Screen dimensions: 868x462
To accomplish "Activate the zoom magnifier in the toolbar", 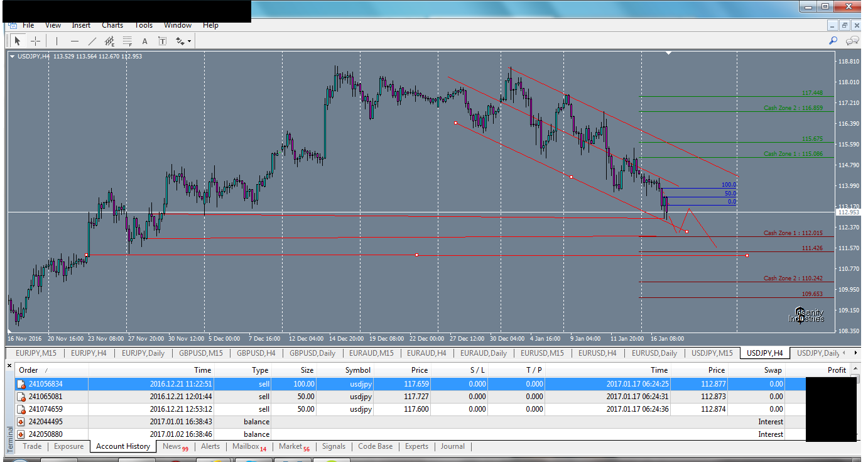I will pos(833,40).
